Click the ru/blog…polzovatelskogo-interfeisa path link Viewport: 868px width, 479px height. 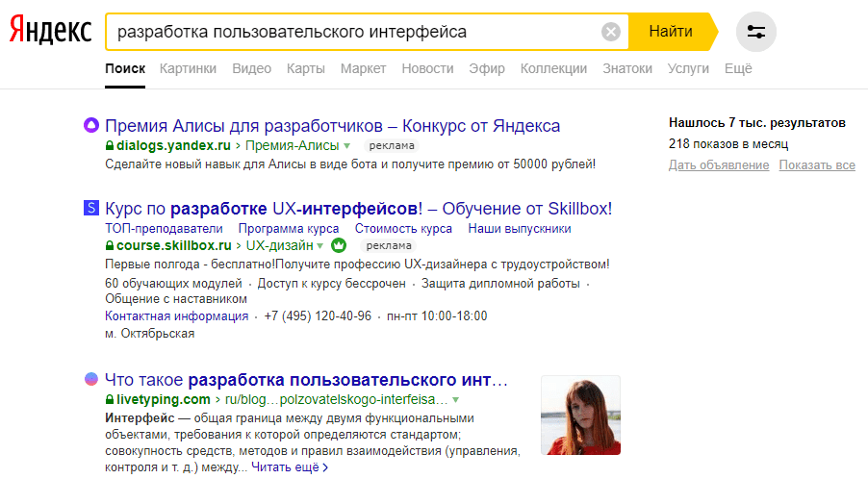pos(336,399)
